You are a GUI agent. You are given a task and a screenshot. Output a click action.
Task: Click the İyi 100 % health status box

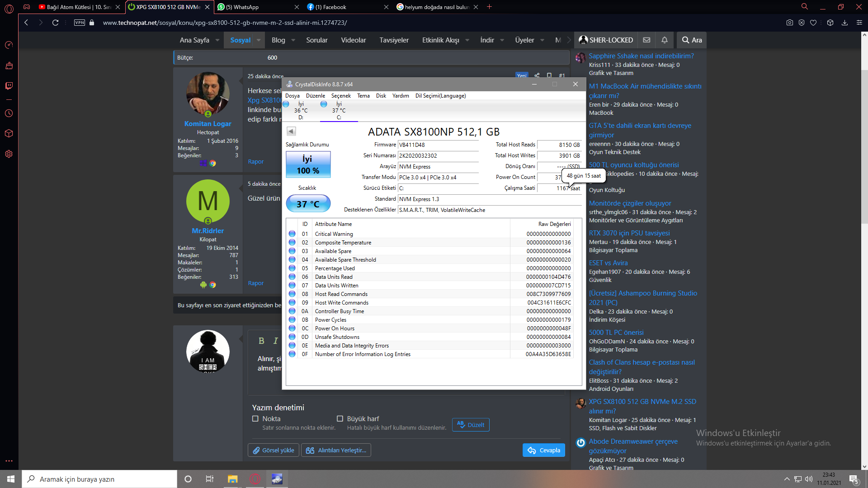(308, 165)
